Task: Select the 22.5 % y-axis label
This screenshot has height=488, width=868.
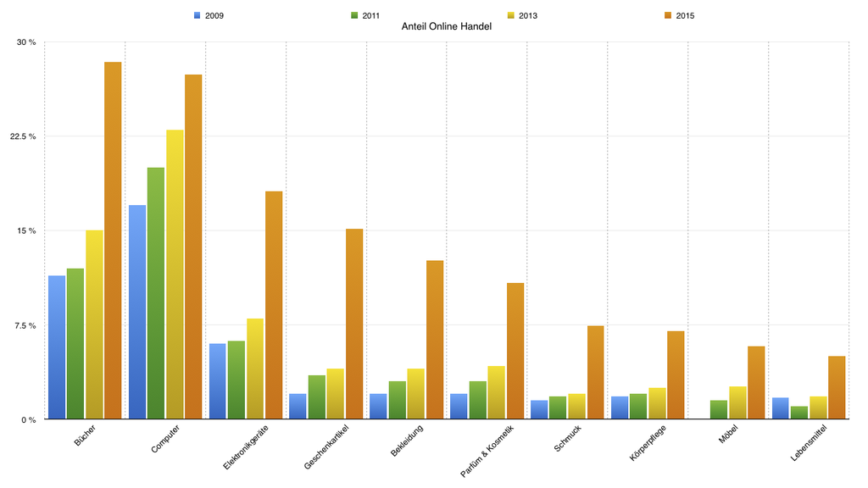Action: [x=23, y=136]
